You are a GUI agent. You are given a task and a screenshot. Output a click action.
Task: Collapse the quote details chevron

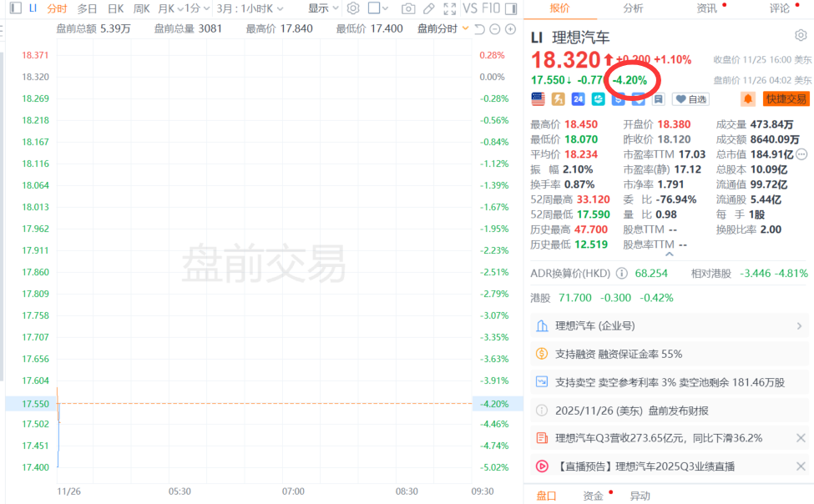670,255
